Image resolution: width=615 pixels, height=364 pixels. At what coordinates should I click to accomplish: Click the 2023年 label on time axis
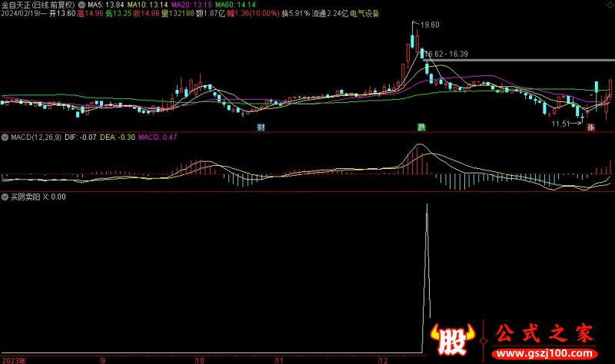(x=14, y=360)
